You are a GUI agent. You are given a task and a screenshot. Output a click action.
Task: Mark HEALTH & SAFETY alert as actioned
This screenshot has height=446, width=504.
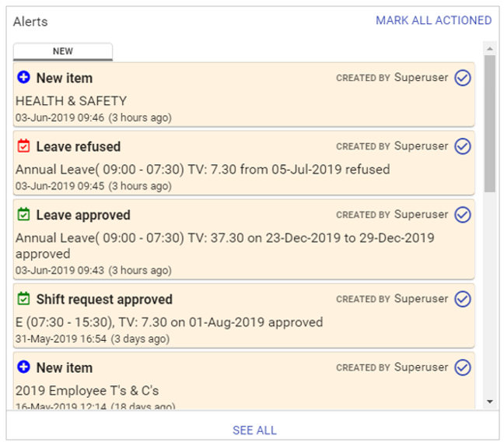463,78
